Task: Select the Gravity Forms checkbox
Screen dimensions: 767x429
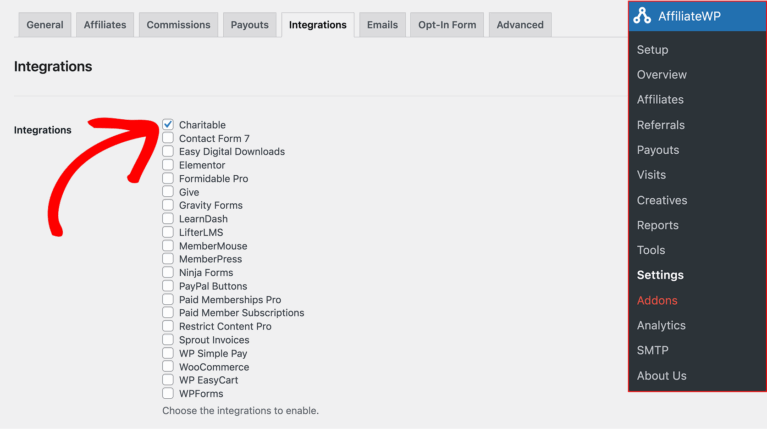Action: 168,205
